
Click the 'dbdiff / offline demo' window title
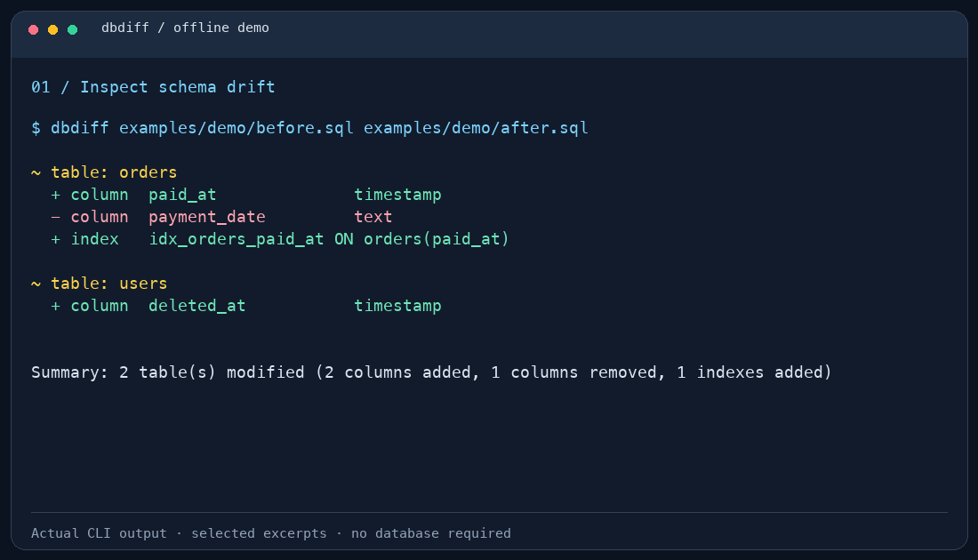(x=185, y=28)
